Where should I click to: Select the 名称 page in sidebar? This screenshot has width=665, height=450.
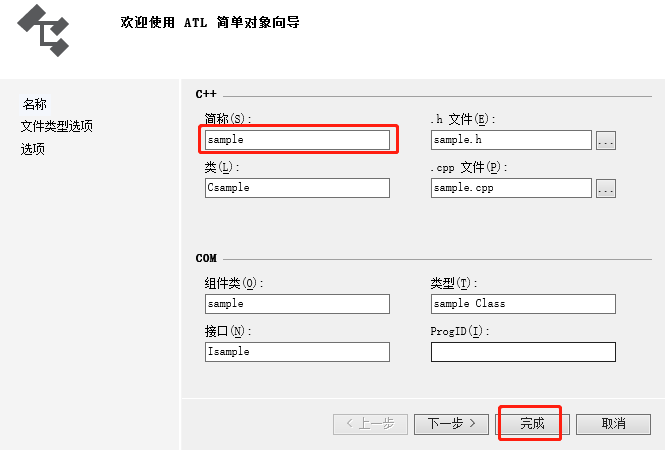coord(34,104)
